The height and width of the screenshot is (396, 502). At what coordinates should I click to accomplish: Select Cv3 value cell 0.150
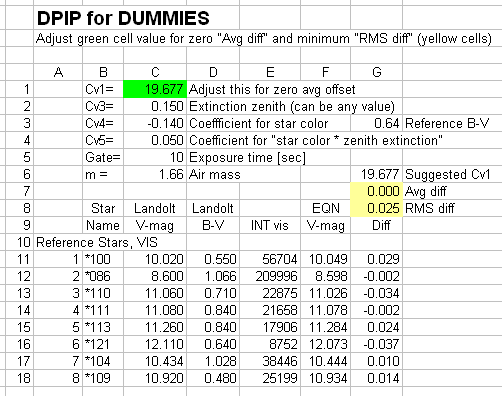(155, 106)
